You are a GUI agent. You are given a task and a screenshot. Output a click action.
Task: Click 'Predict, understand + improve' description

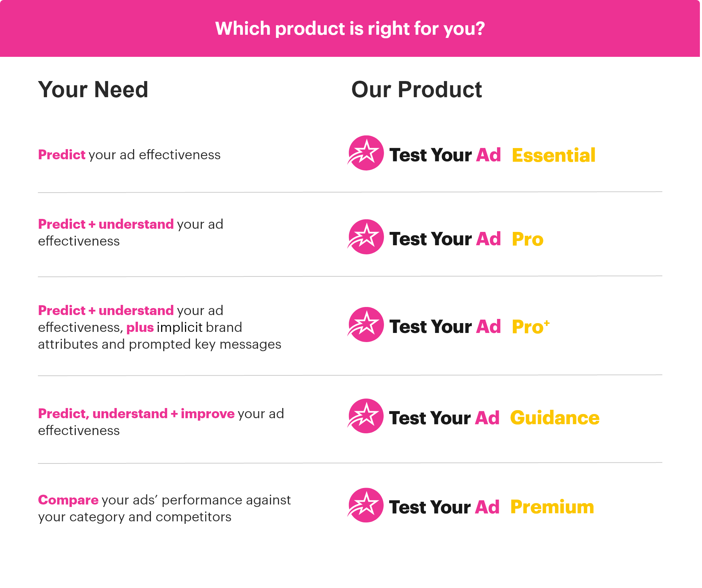(x=160, y=422)
